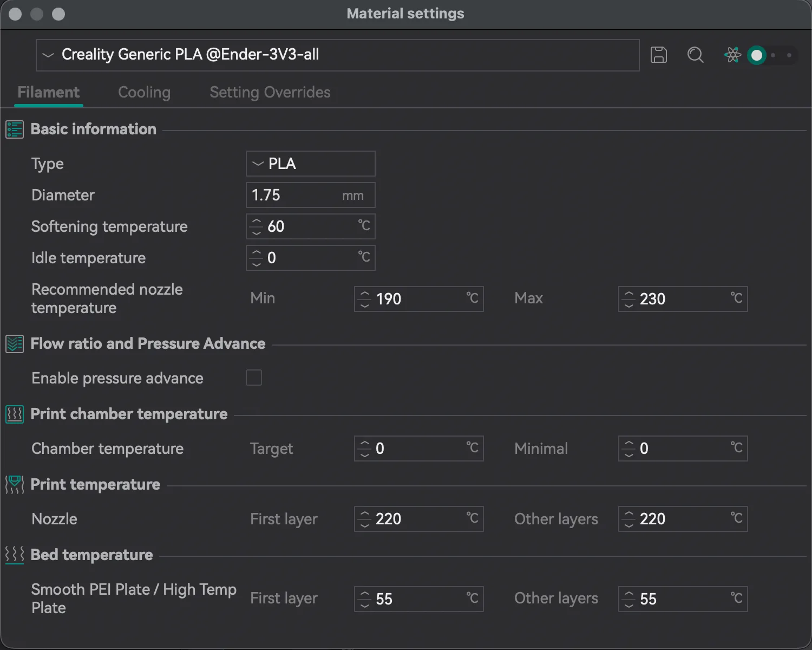Click the bed First layer temperature field
812x650 pixels.
[x=419, y=599]
